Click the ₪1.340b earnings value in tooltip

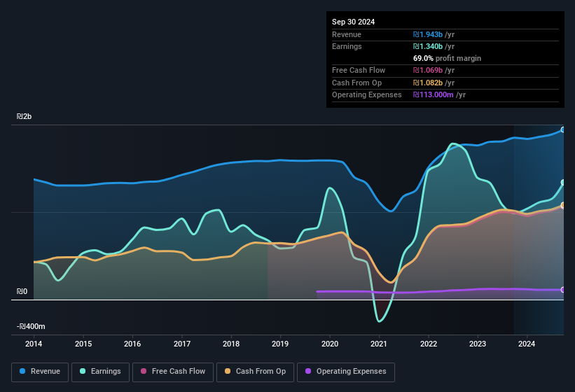[x=428, y=46]
